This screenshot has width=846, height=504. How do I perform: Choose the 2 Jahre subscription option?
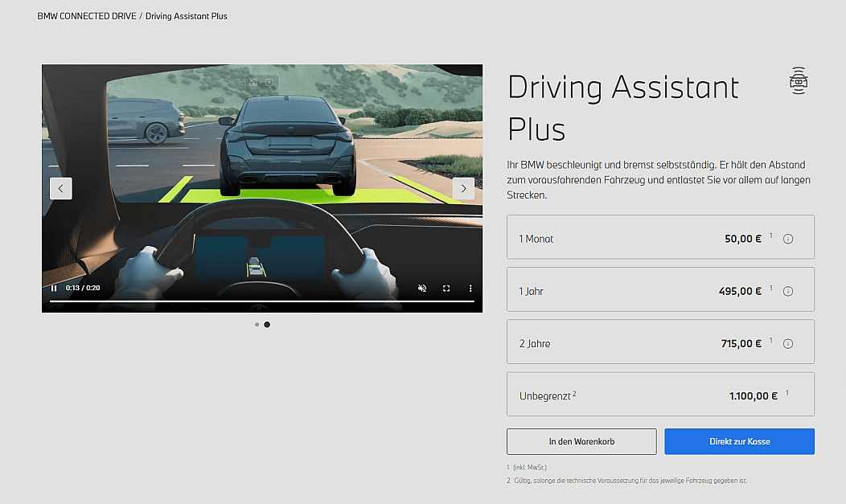660,342
